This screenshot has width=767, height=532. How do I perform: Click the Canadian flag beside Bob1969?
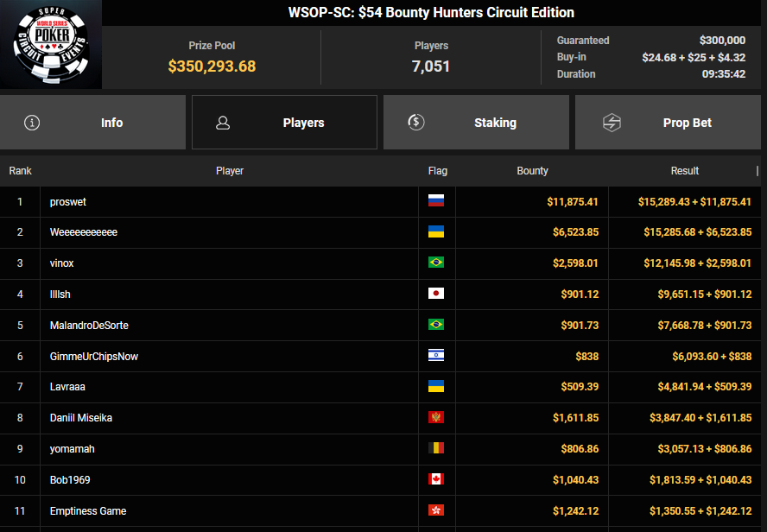[x=436, y=480]
